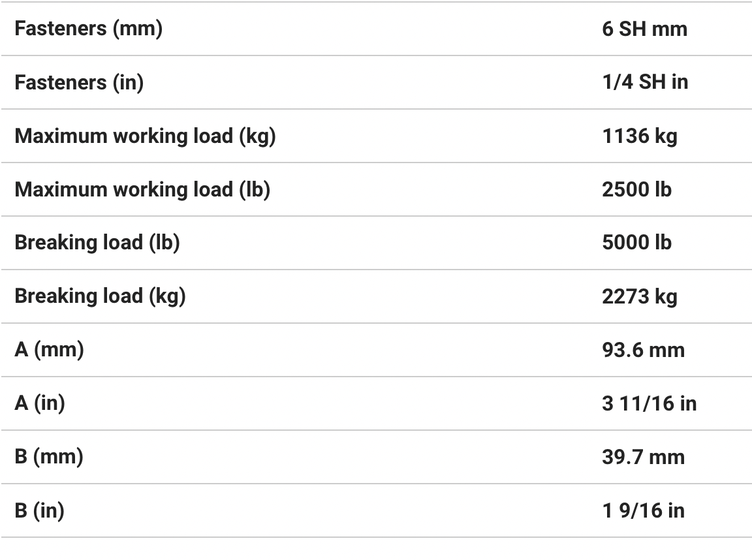The image size is (752, 560).
Task: Select the "6 SH mm" value
Action: (x=644, y=29)
